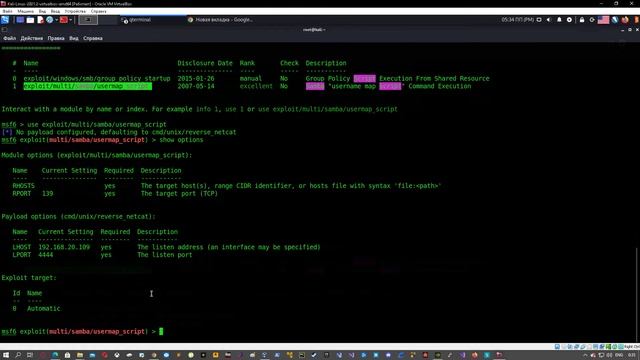
Task: Click the 'show options' command text
Action: [x=181, y=140]
